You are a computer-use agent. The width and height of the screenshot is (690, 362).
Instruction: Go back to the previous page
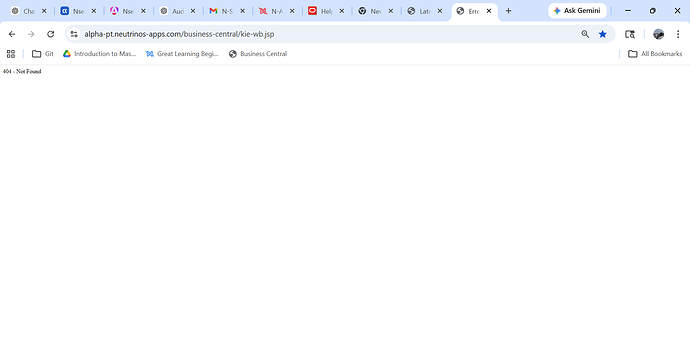pyautogui.click(x=12, y=34)
